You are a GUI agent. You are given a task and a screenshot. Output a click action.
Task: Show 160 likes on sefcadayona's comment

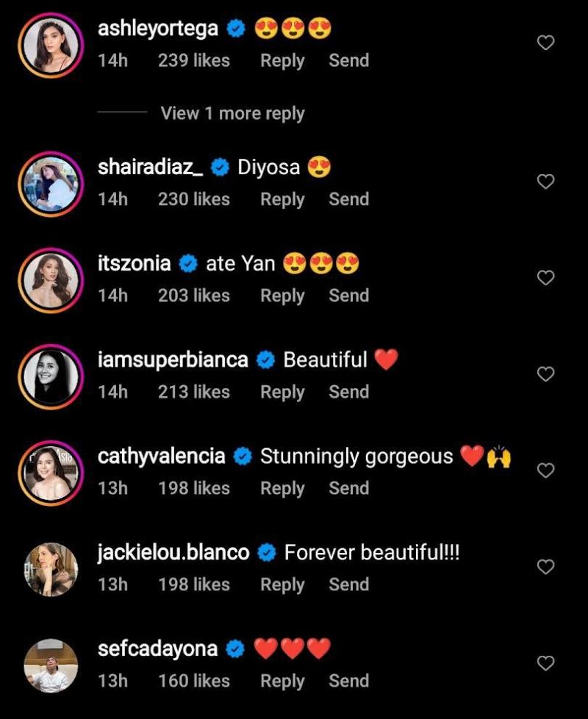pyautogui.click(x=194, y=681)
